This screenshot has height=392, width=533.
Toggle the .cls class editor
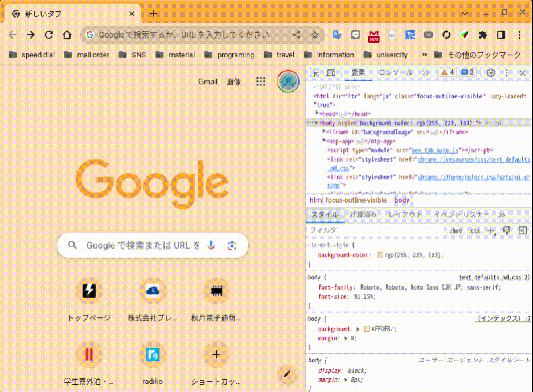pos(474,231)
